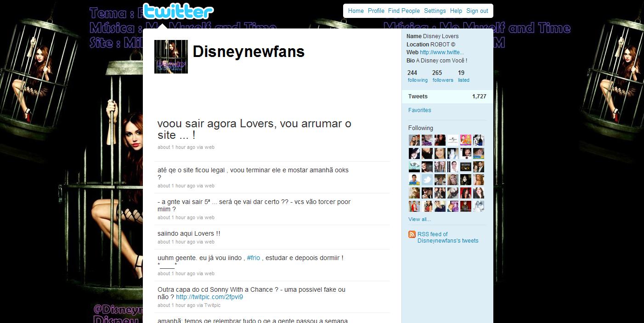The height and width of the screenshot is (323, 644).
Task: Click the Disneynewfans profile picture
Action: [171, 57]
